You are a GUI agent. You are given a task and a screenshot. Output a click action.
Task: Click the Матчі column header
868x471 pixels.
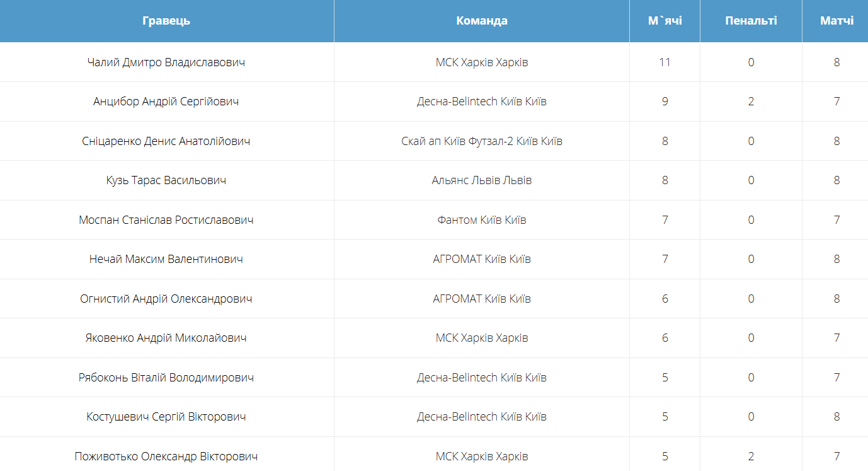[837, 21]
